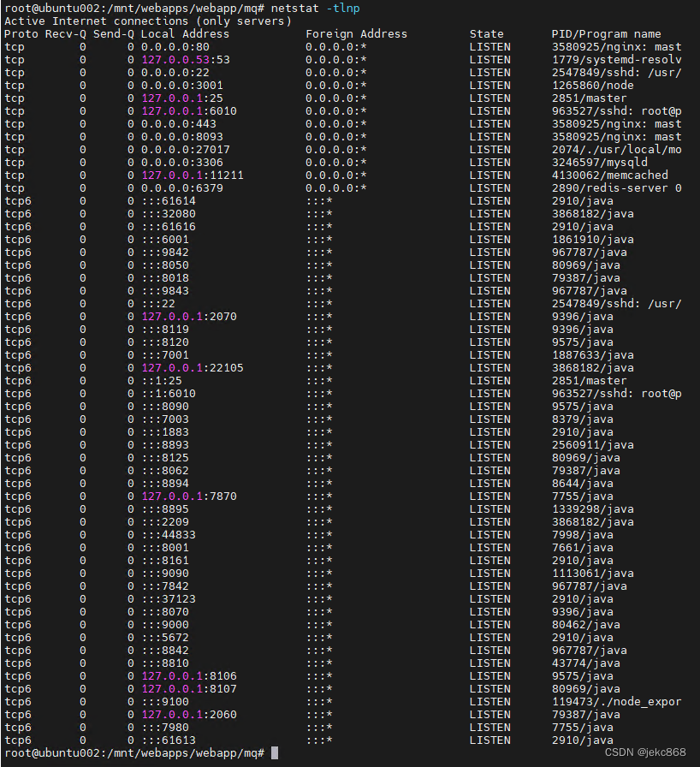This screenshot has width=700, height=767.
Task: Click the tcp6 address :::7001
Action: pyautogui.click(x=165, y=355)
